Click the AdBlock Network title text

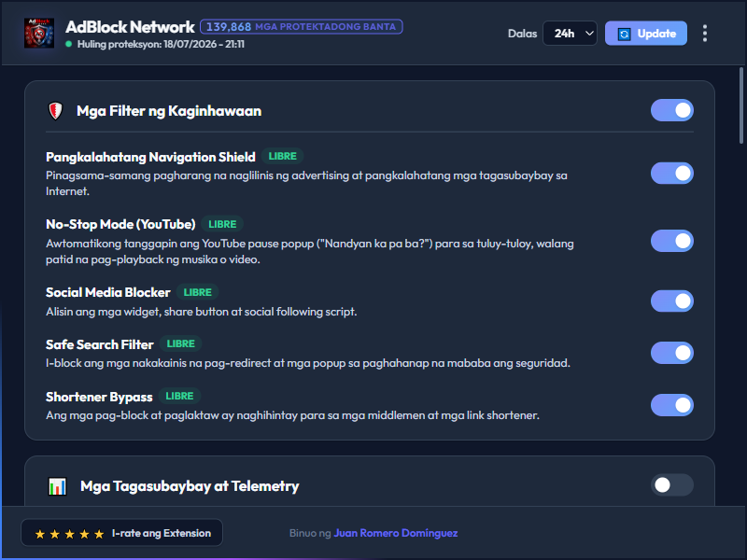tap(130, 27)
